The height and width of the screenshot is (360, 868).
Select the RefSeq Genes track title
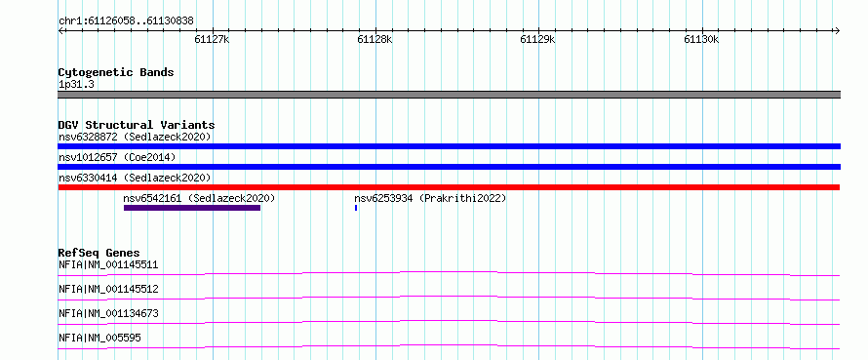99,253
